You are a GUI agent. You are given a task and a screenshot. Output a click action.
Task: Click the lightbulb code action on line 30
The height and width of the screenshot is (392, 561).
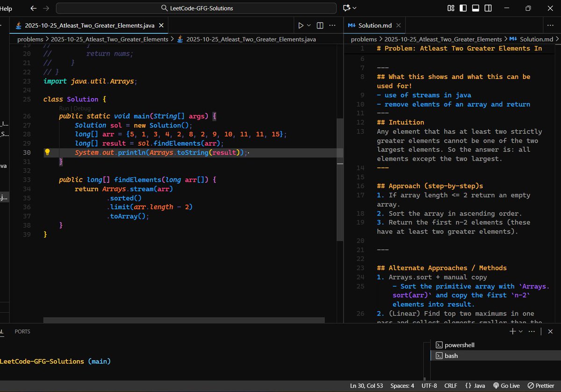47,152
